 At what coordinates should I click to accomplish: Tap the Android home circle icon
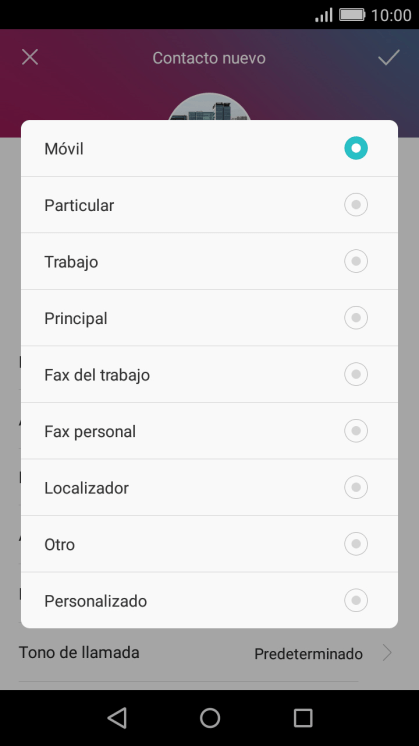click(x=210, y=717)
